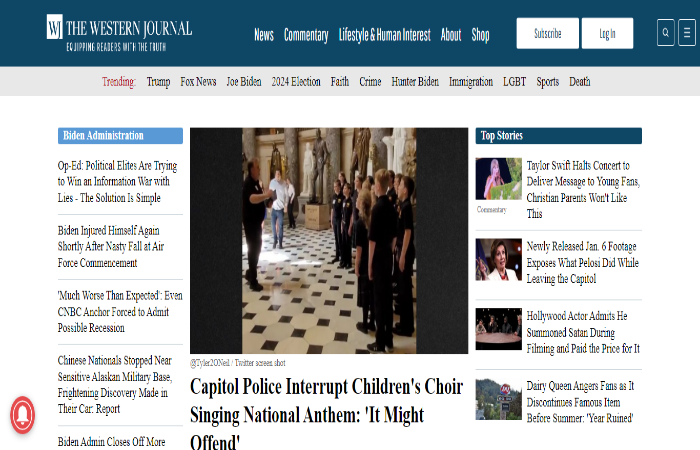
Task: Open Chinese Nationals Alaskan Military Base article
Action: pyautogui.click(x=115, y=384)
